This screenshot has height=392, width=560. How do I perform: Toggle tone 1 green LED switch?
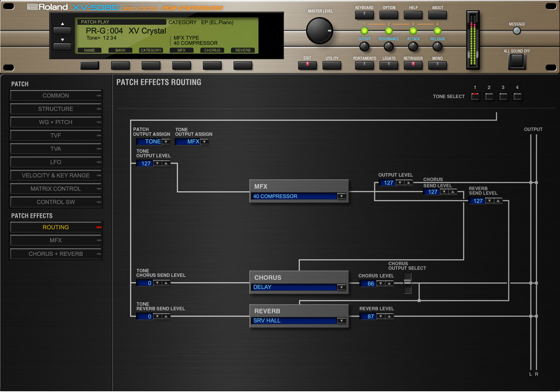click(x=364, y=31)
